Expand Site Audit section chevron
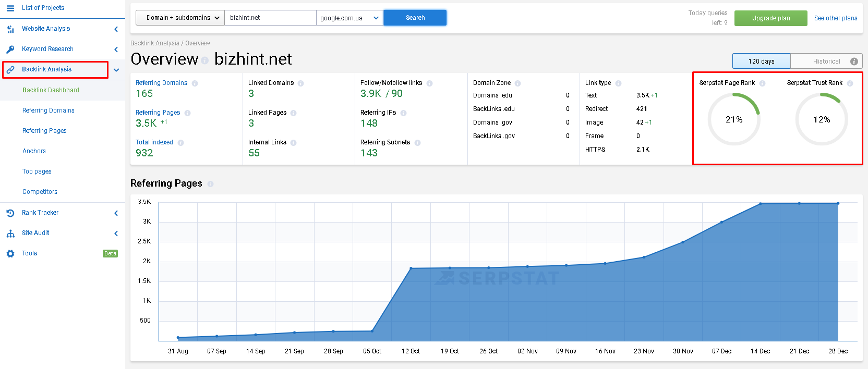The width and height of the screenshot is (868, 369). tap(116, 233)
